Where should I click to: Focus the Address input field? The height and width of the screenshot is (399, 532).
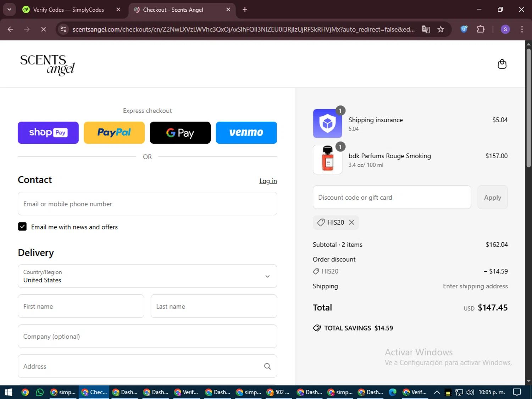tap(147, 366)
